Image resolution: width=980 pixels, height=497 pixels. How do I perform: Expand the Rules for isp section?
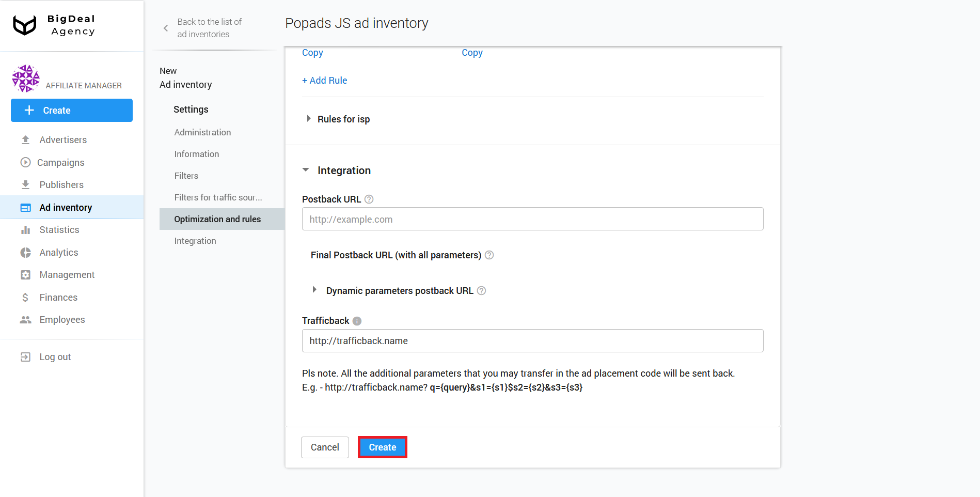coord(308,119)
